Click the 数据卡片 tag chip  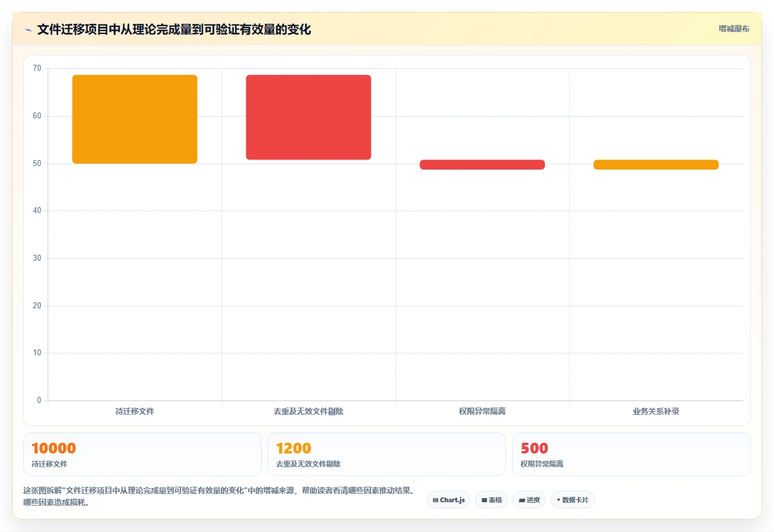[x=572, y=500]
